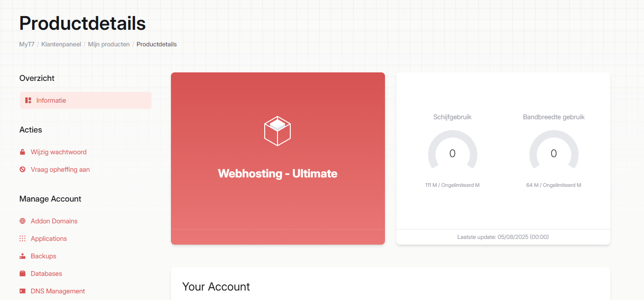Click the Backups upload icon
This screenshot has width=644, height=300.
(22, 256)
